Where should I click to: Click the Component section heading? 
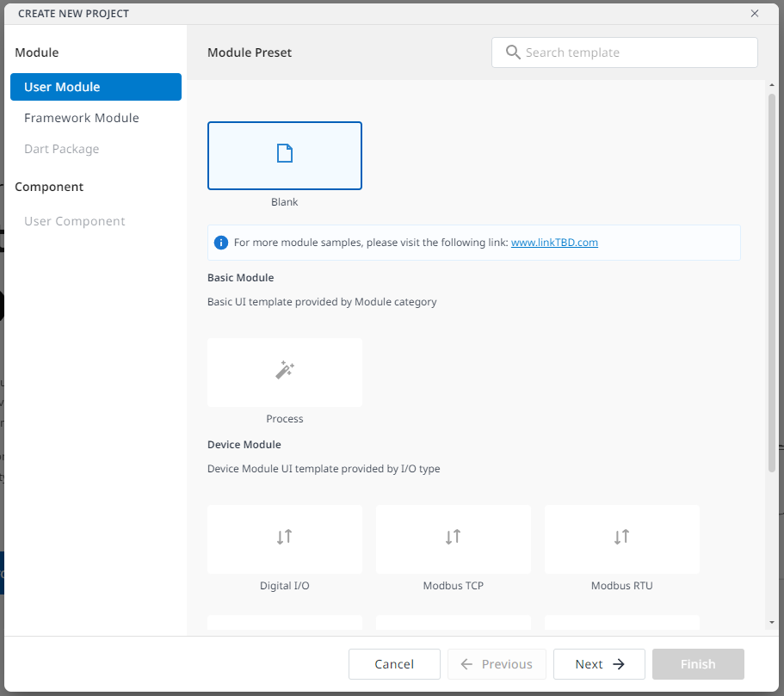click(49, 187)
